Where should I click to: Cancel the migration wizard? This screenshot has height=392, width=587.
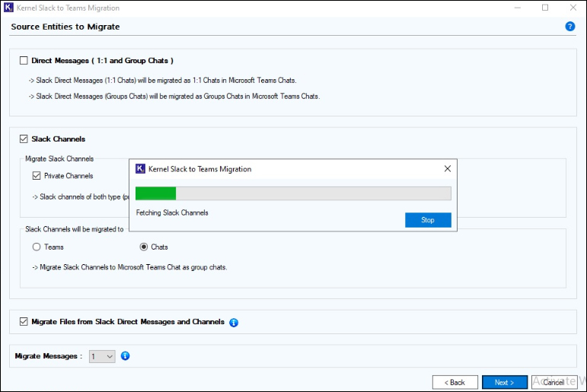554,382
